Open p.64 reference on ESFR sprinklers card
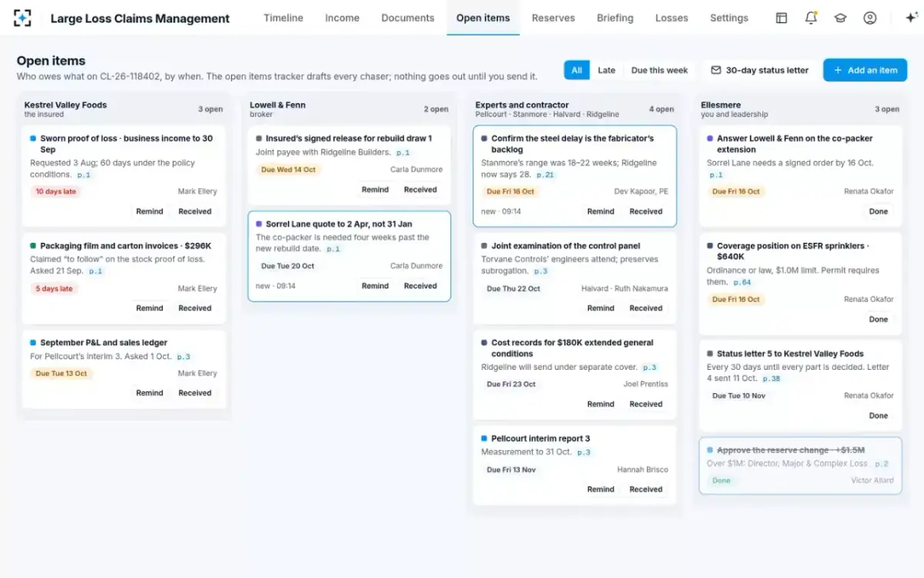924x578 pixels. (x=742, y=283)
